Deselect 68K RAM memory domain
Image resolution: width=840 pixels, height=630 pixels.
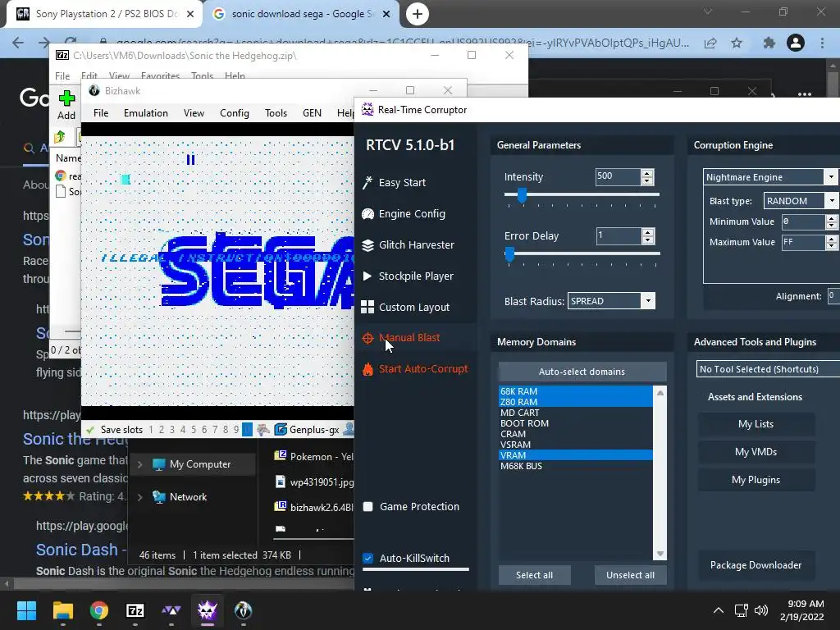[x=575, y=391]
